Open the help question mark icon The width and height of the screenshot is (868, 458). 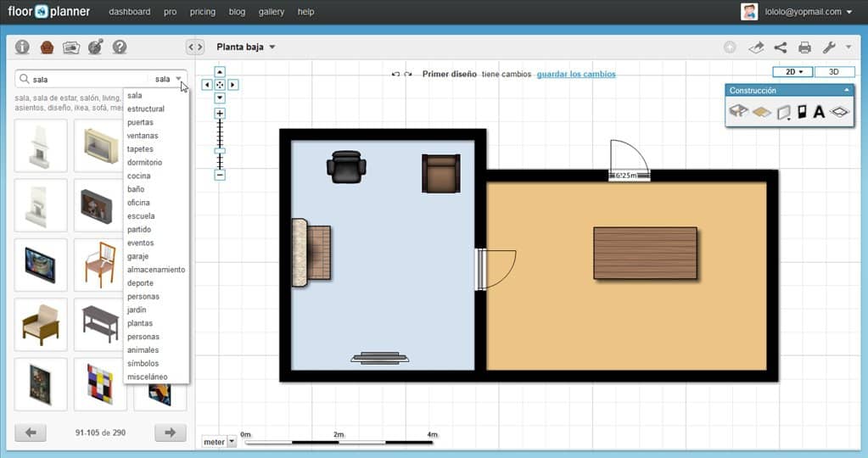[x=120, y=47]
